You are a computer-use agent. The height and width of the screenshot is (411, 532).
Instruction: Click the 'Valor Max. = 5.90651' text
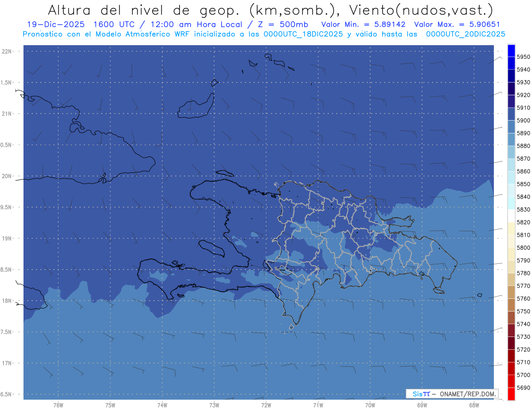coord(457,24)
